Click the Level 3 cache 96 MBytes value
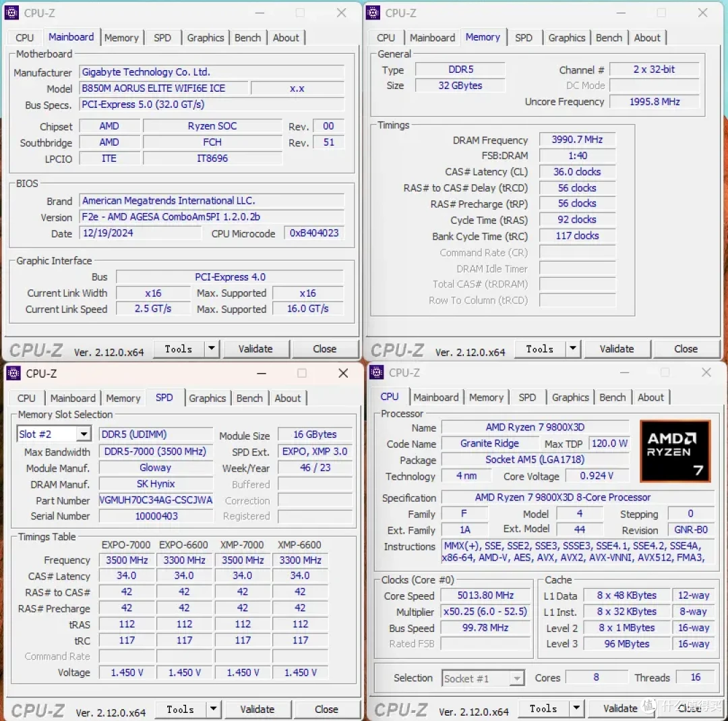Image resolution: width=728 pixels, height=721 pixels. (627, 643)
